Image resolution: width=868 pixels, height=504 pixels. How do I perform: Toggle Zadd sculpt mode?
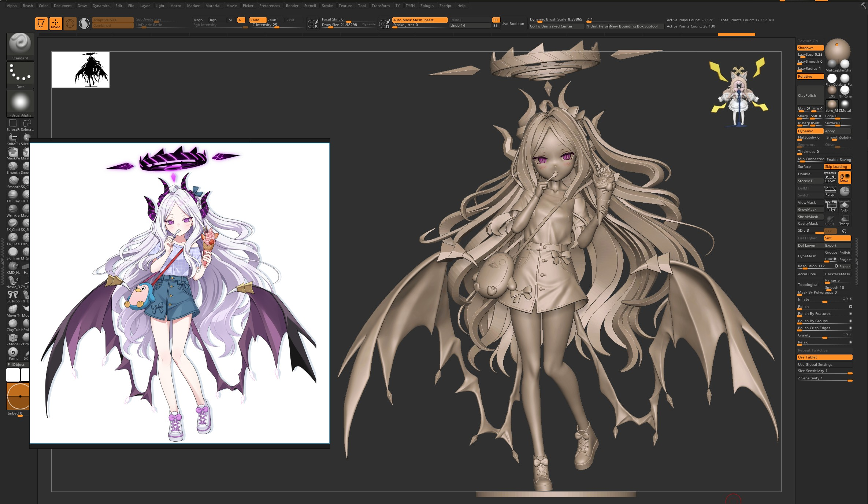[257, 20]
